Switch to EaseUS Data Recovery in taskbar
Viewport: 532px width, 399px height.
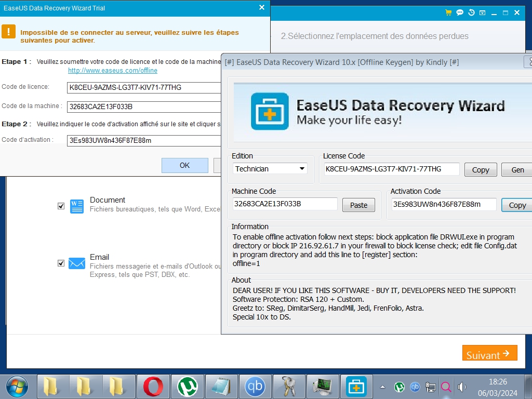pos(356,387)
